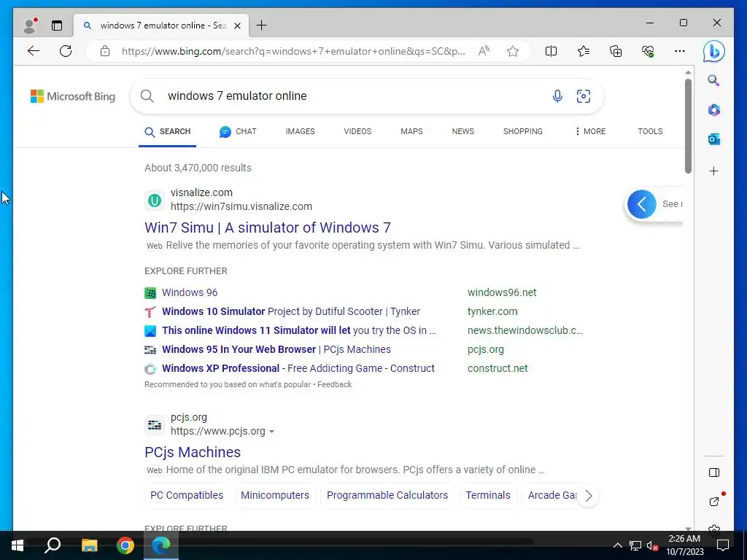
Task: Open Minicomputers sublink
Action: [x=275, y=495]
